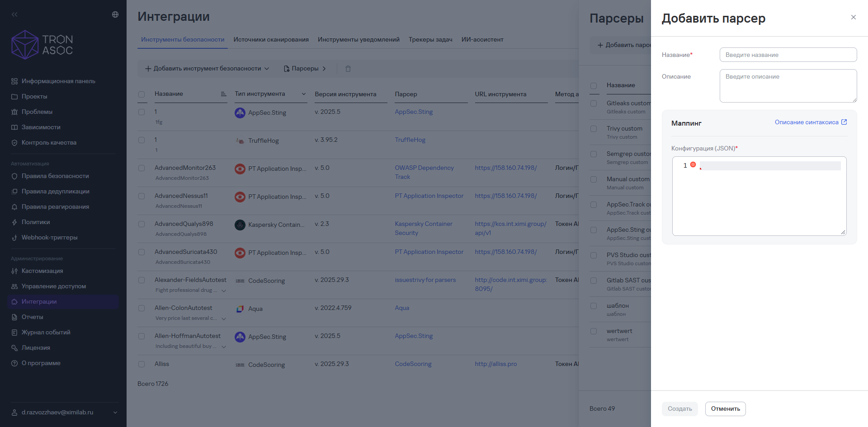Screen dimensions: 868x427
Task: Open Кастомизация sliders icon
Action: coord(14,271)
